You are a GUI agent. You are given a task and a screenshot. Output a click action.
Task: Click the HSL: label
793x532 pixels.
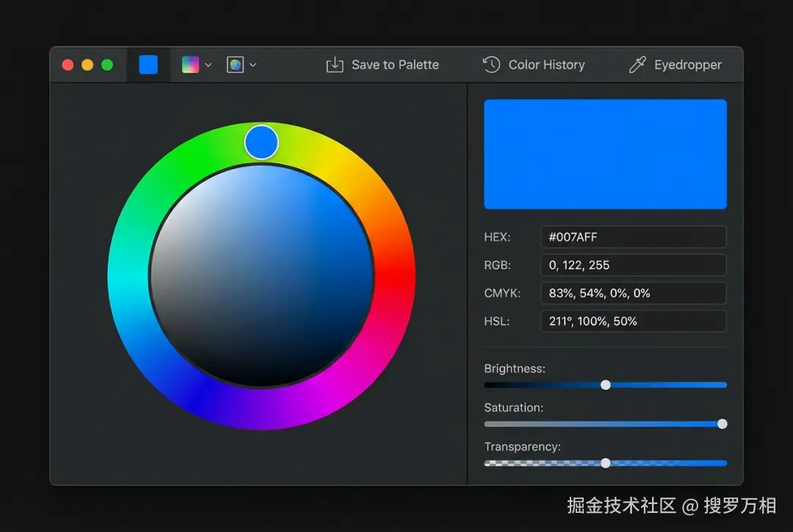(496, 321)
